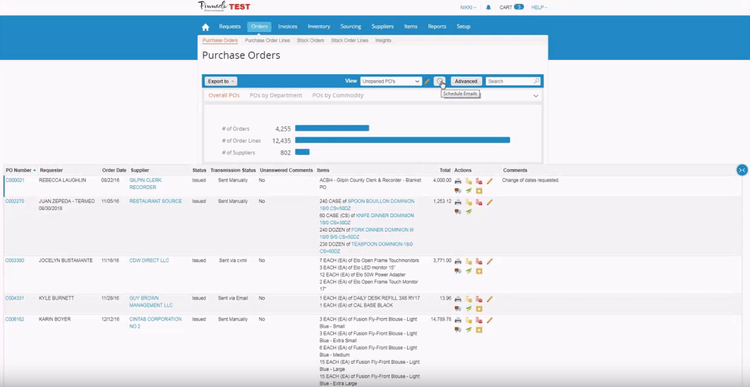Open the Sourcing menu
The height and width of the screenshot is (387, 750).
coord(351,27)
